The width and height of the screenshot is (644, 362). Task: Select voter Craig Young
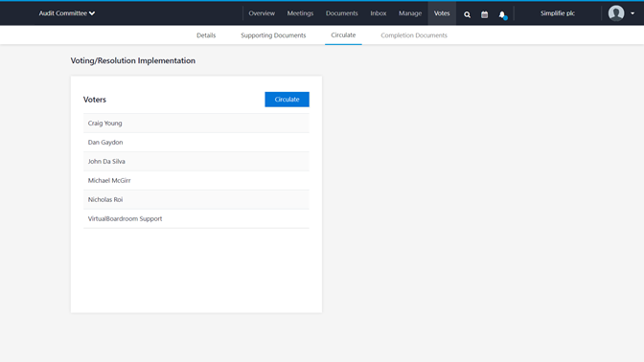pyautogui.click(x=196, y=124)
